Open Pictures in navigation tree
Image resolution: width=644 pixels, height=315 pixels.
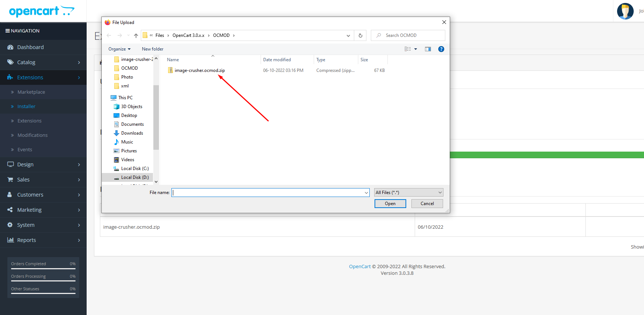(129, 151)
